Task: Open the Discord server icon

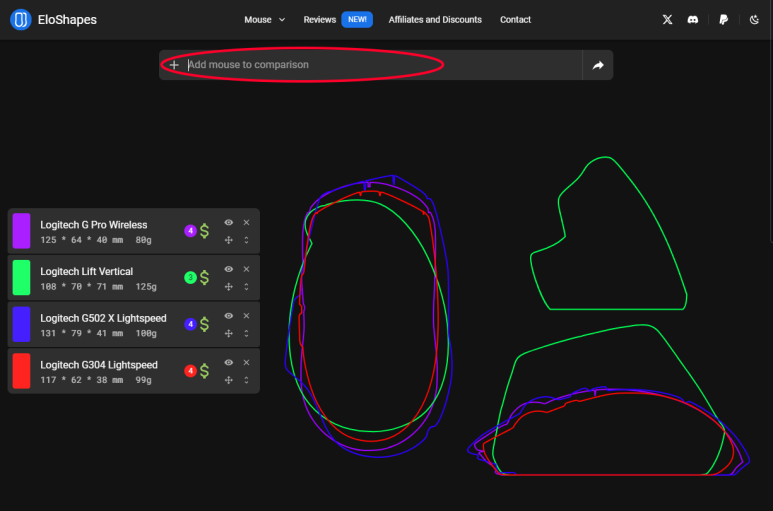Action: point(693,20)
